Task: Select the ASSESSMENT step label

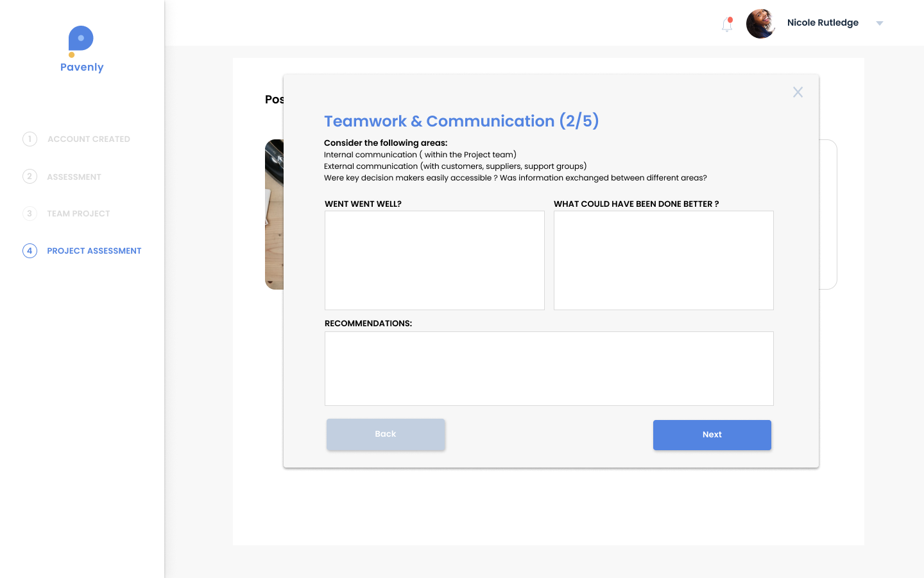Action: point(74,177)
